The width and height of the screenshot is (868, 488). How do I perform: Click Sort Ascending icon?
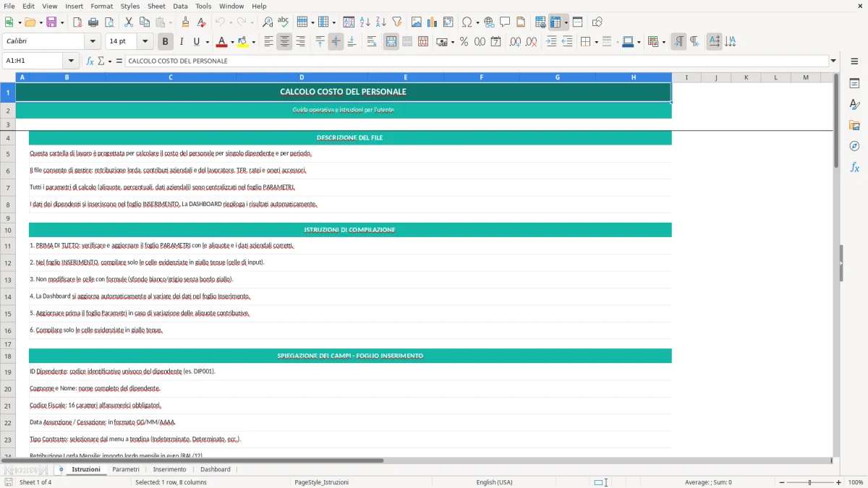(365, 22)
